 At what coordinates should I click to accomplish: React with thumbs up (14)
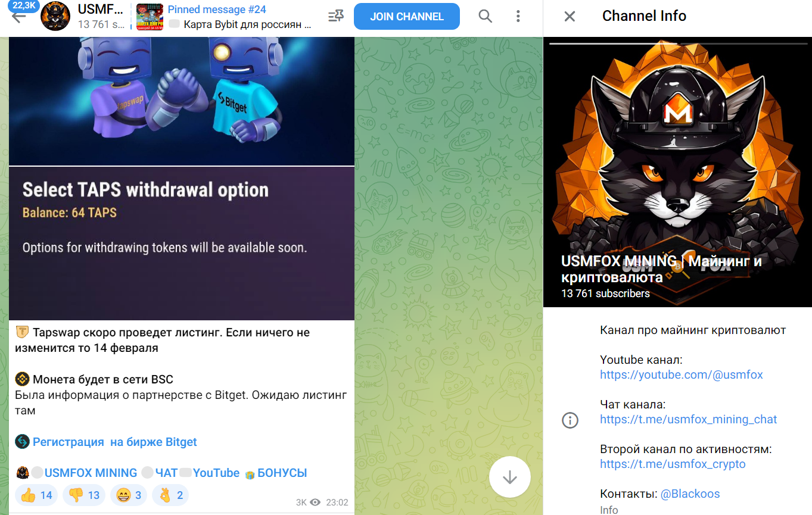coord(36,495)
